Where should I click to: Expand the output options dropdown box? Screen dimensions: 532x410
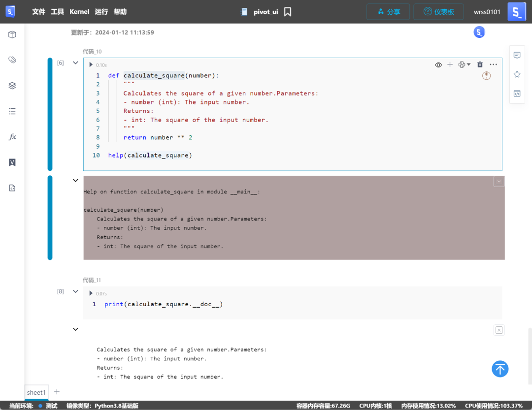[499, 182]
